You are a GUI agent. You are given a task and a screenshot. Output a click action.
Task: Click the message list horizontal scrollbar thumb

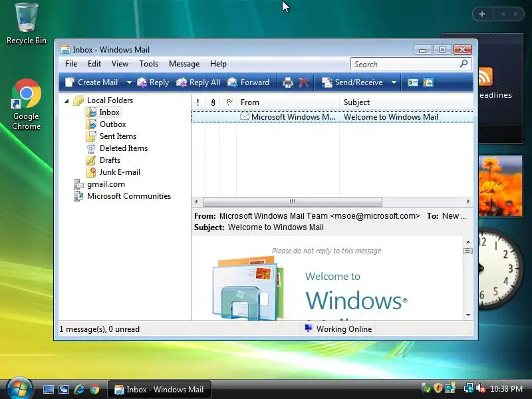tap(293, 202)
